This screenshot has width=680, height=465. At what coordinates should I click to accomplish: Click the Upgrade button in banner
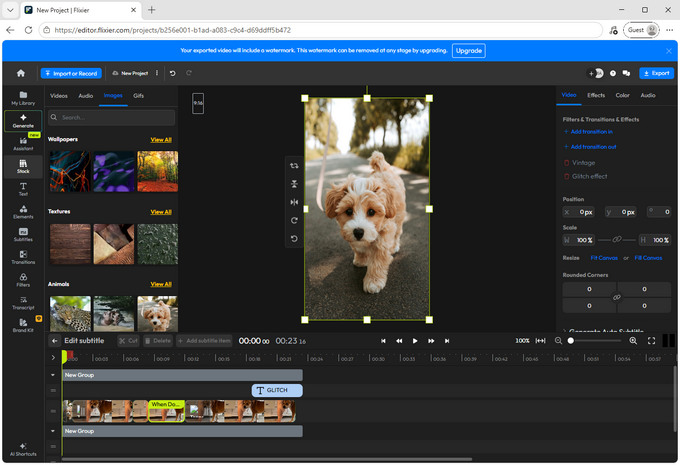pyautogui.click(x=468, y=51)
